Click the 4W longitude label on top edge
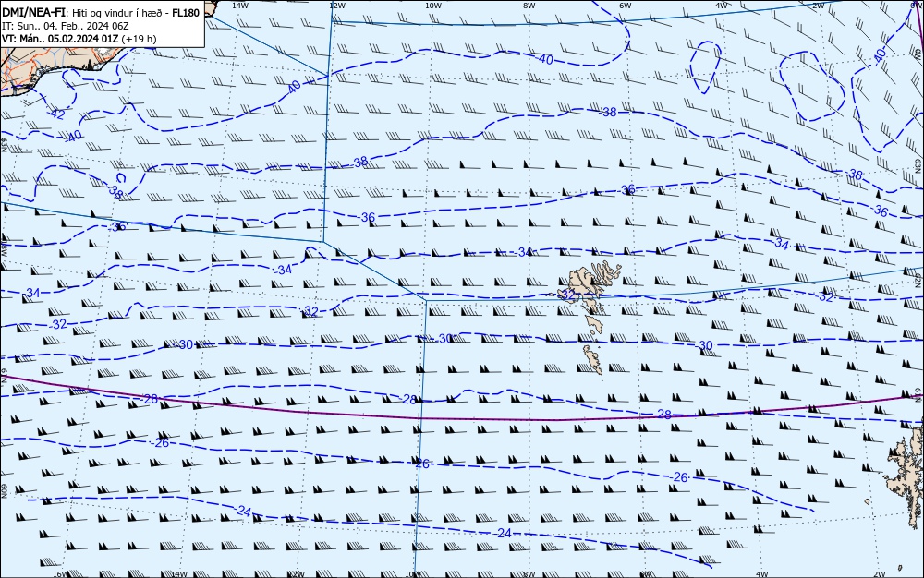This screenshot has width=924, height=578. point(722,5)
